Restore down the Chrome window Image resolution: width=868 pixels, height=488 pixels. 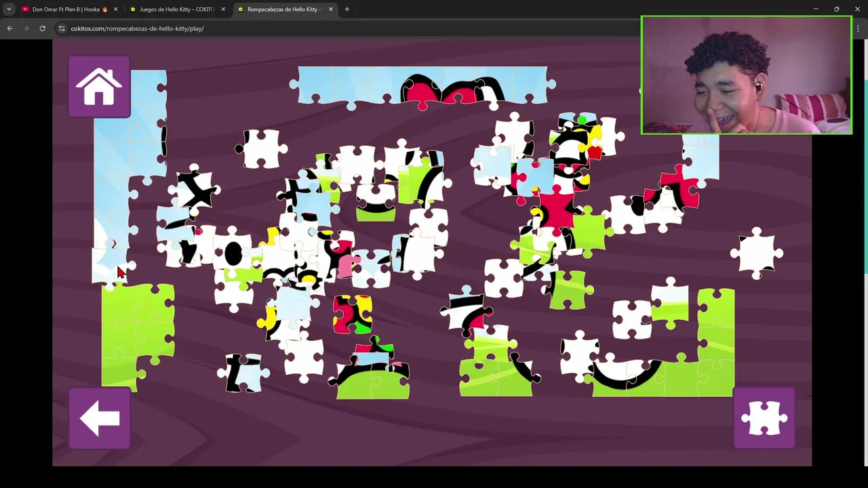[x=837, y=9]
